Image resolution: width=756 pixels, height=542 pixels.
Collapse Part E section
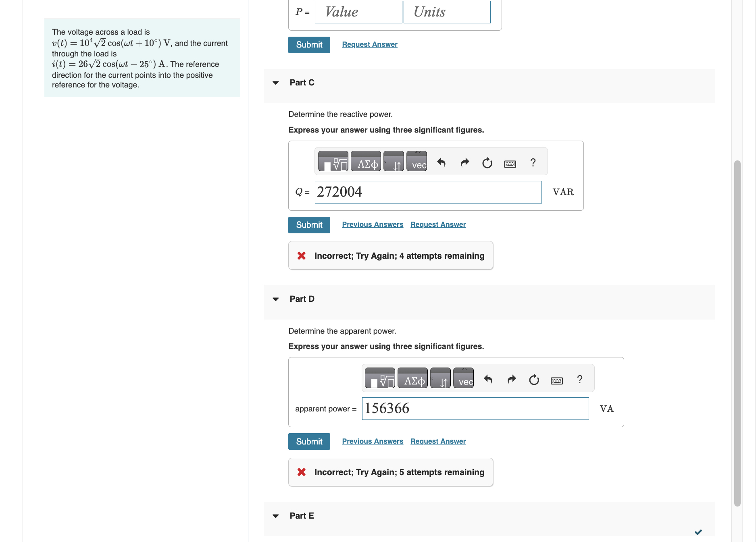(276, 516)
